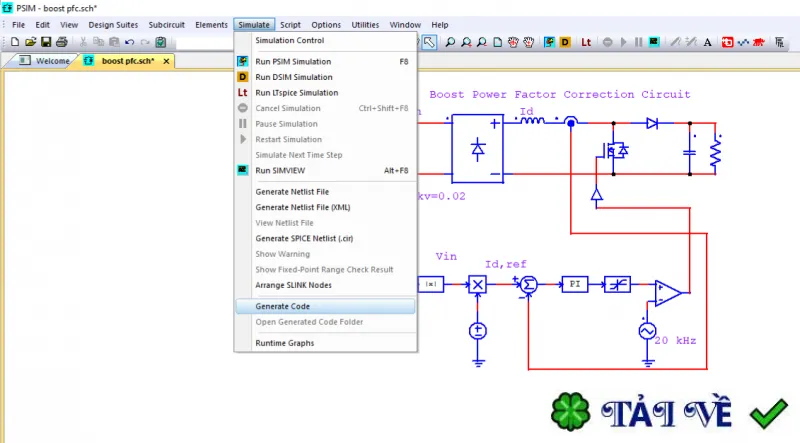
Task: Choose Generate Netlist File (XML) entry
Action: click(x=326, y=207)
